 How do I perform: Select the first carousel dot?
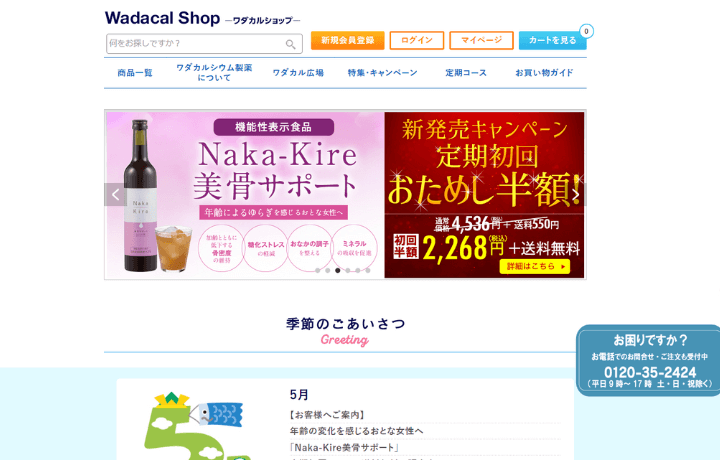(318, 270)
